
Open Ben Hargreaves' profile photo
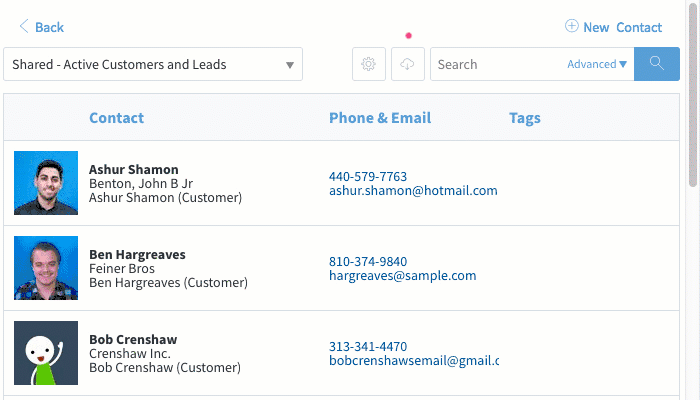click(x=46, y=268)
